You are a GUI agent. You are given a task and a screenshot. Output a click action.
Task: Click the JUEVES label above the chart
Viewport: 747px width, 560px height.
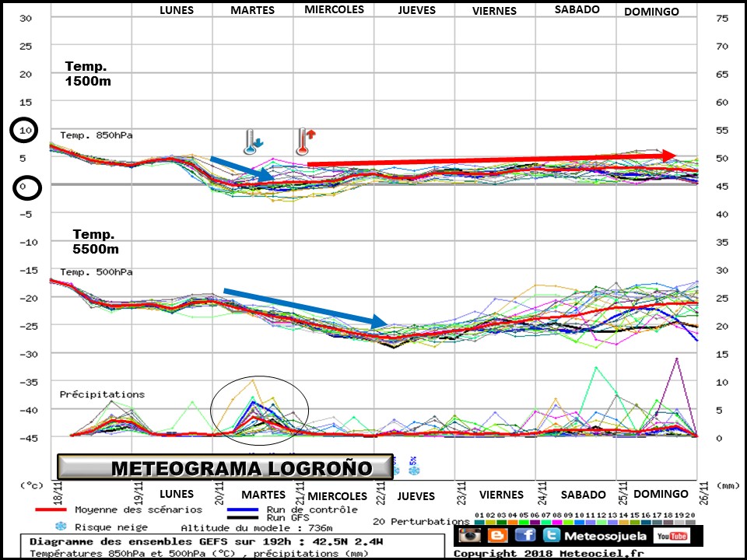[x=417, y=10]
